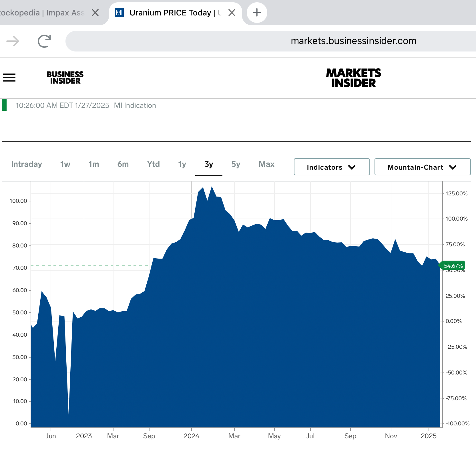Click the '-100.00%' percent axis label
This screenshot has height=456, width=476.
point(457,423)
